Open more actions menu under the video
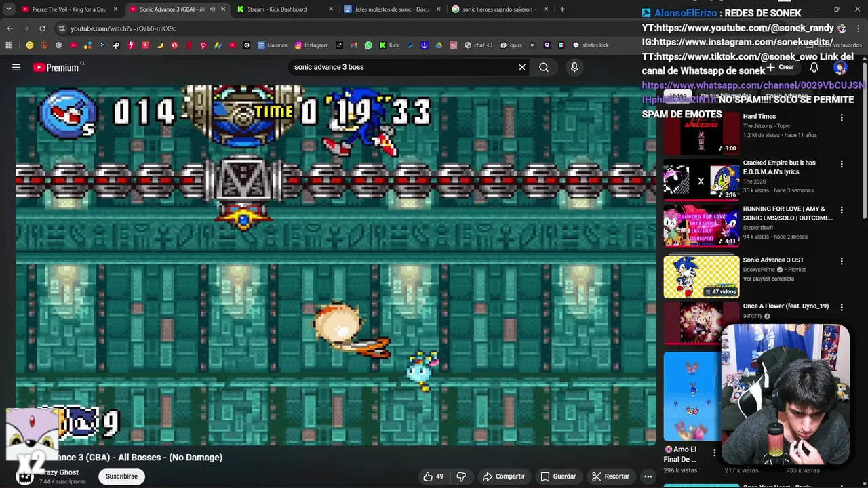 click(x=648, y=476)
